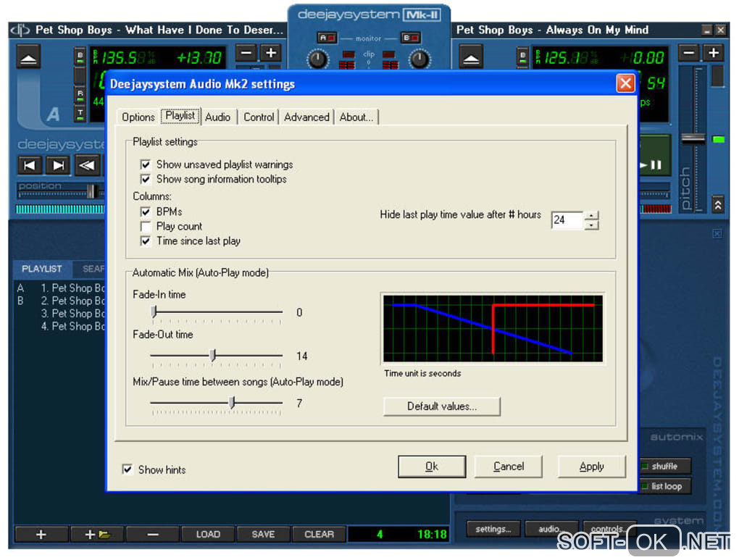Increase hours with spinner up arrow
Screen dimensions: 739x560
pos(591,215)
